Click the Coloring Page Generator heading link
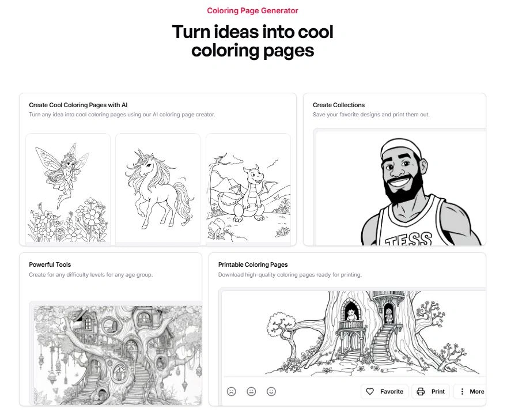 pyautogui.click(x=252, y=11)
